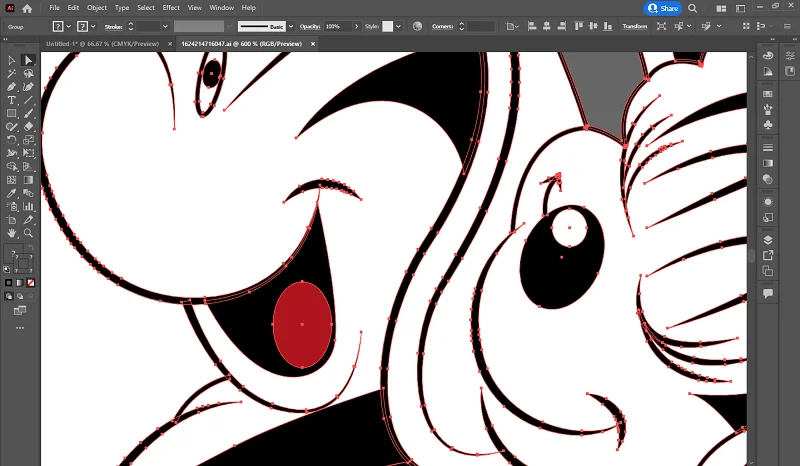Select the Gradient tool
Screen dimensions: 800x466
(x=29, y=180)
